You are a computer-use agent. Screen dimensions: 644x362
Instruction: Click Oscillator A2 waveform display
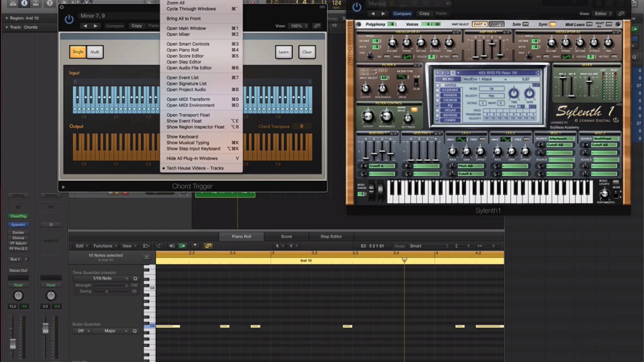(568, 56)
